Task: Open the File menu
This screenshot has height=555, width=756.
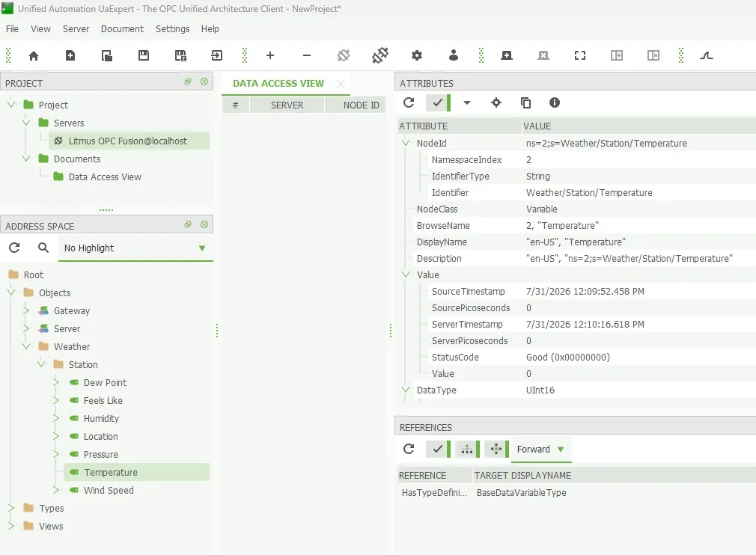Action: (x=12, y=29)
